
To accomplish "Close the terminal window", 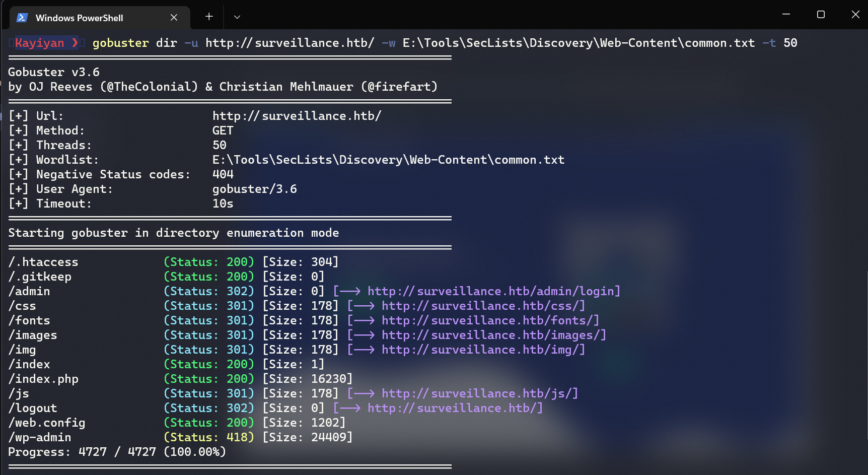I will (855, 15).
